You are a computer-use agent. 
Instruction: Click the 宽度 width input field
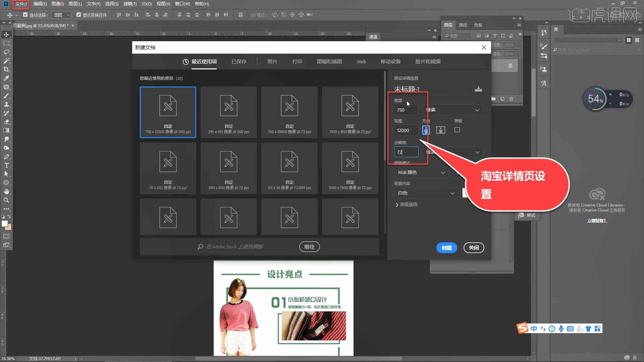pyautogui.click(x=406, y=110)
